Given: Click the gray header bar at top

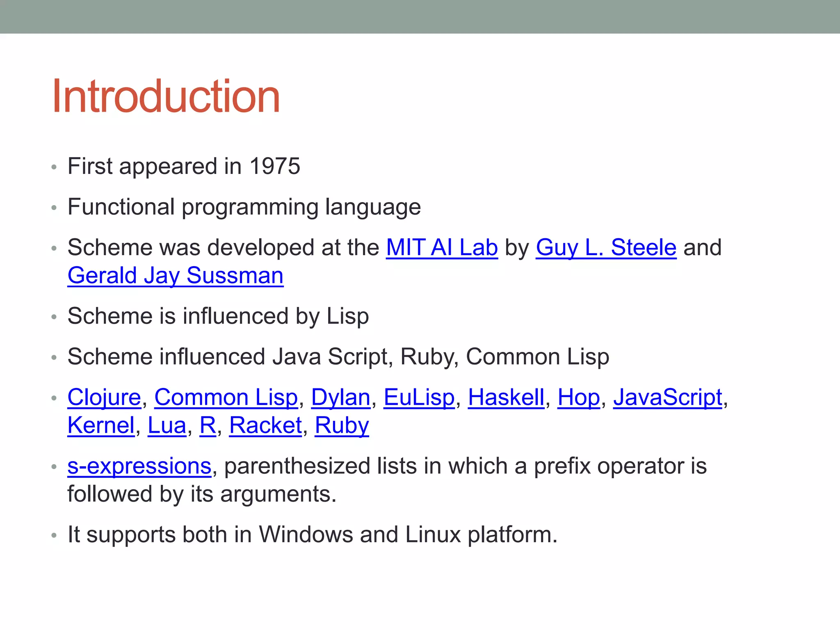Looking at the screenshot, I should [420, 17].
